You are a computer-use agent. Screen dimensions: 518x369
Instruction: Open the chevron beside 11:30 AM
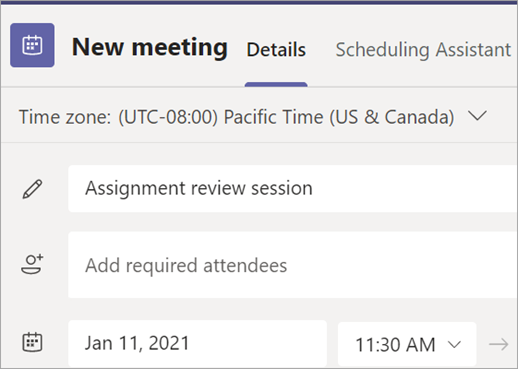[x=454, y=344]
